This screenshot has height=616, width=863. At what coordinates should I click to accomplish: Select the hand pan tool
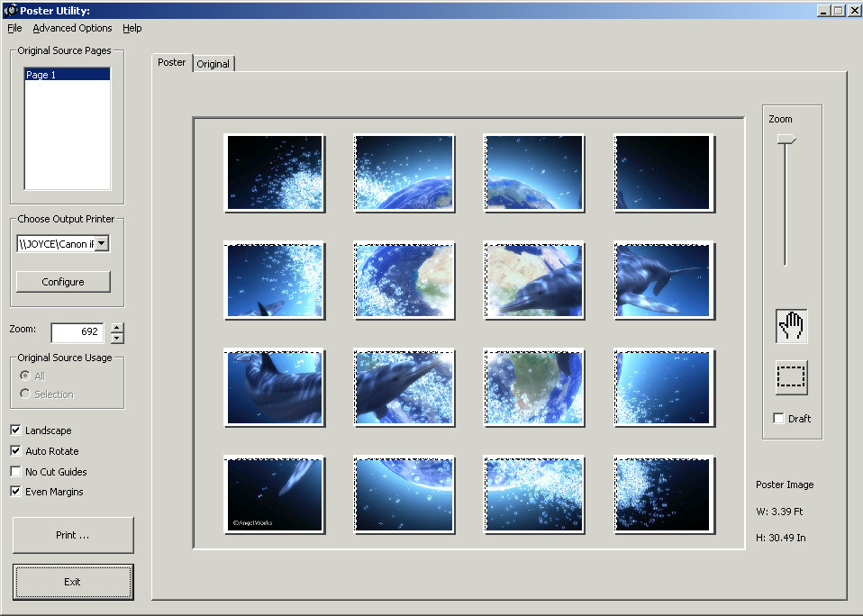pyautogui.click(x=792, y=326)
